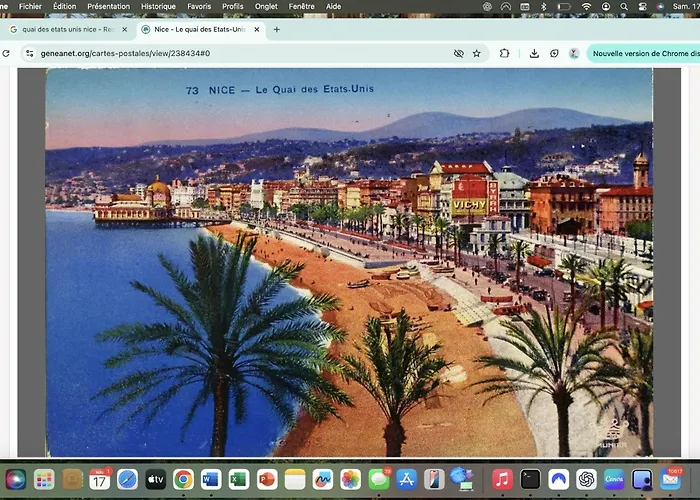Open the Historique menu
This screenshot has width=700, height=500.
tap(158, 6)
